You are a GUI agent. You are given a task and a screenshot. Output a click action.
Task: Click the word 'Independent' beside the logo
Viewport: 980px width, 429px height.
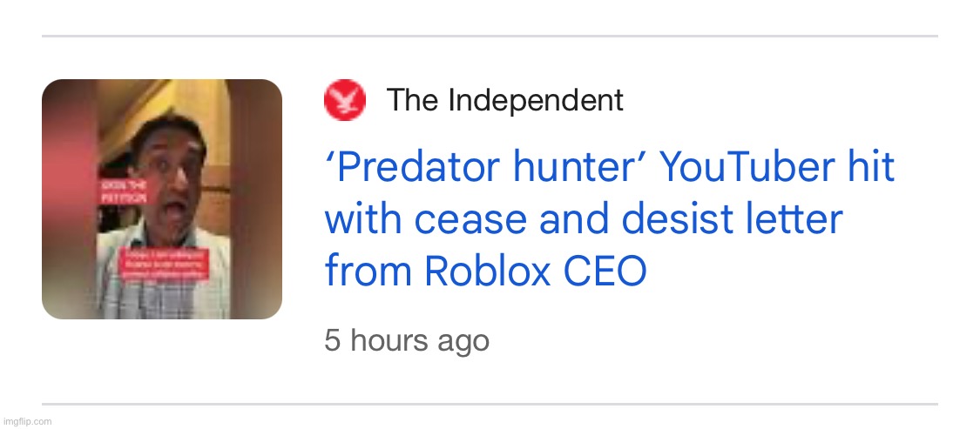[536, 100]
